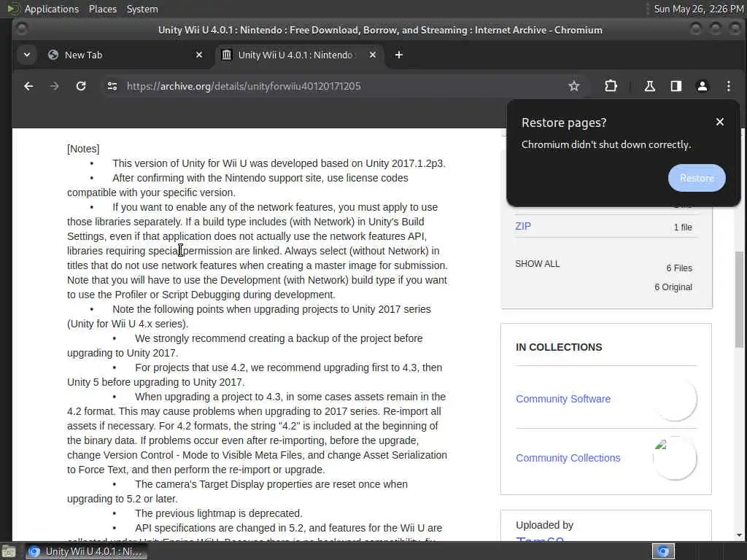Viewport: 747px width, 560px height.
Task: Open Community Software collection link
Action: pyautogui.click(x=563, y=399)
